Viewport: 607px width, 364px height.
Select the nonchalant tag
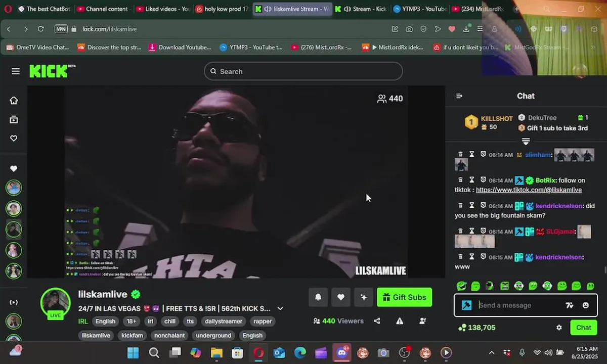[169, 335]
